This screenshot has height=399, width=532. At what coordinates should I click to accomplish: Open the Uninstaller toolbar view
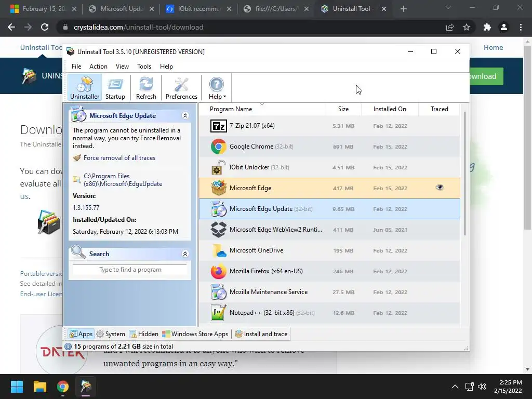[85, 87]
